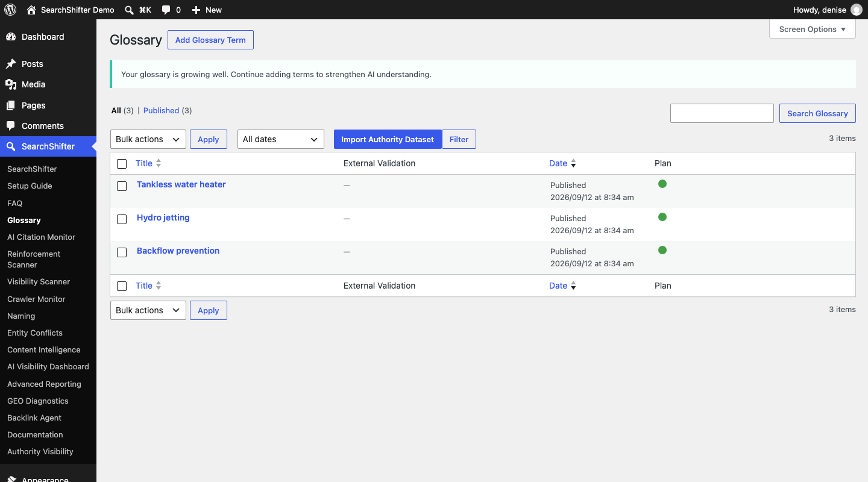Click the Search Glossary button
Viewport: 868px width, 482px height.
817,113
